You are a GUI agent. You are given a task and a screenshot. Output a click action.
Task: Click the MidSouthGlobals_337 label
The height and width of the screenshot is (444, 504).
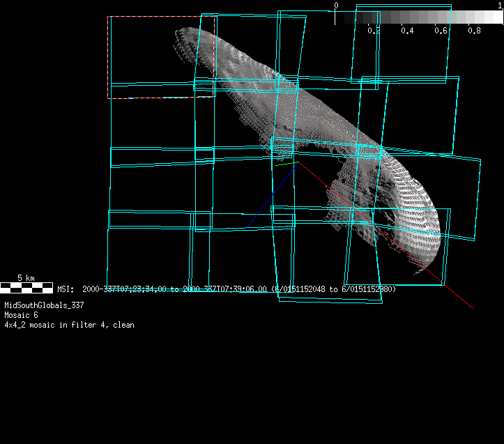click(44, 306)
